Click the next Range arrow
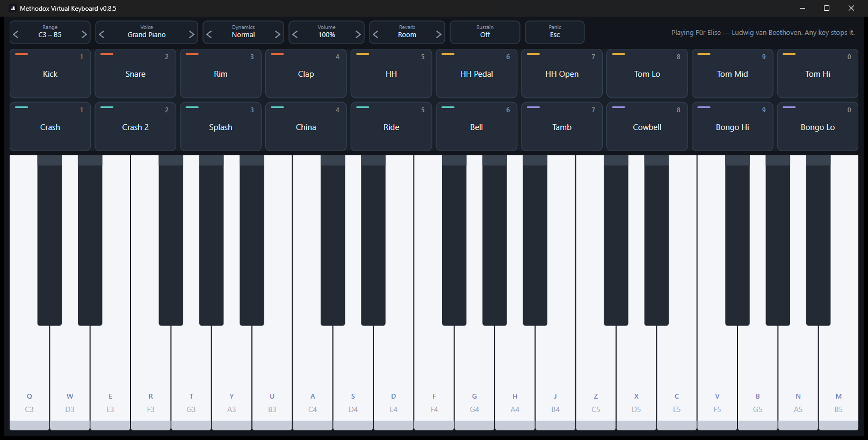This screenshot has width=868, height=440. point(84,34)
